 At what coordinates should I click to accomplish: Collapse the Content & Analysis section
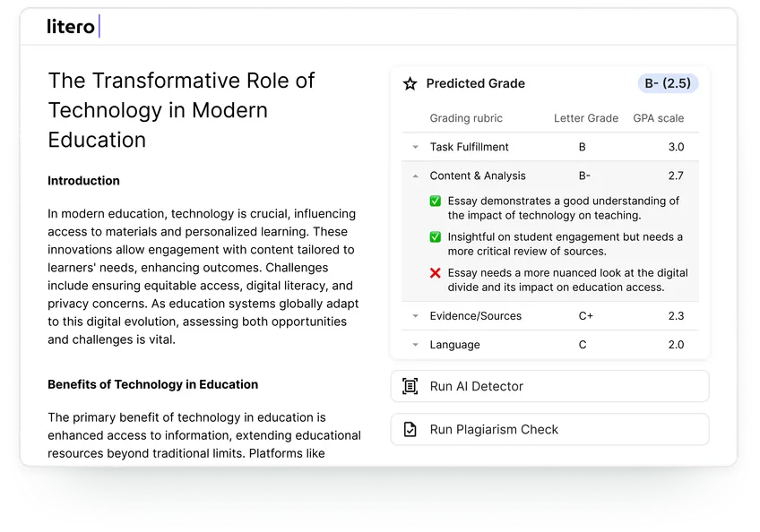[415, 176]
